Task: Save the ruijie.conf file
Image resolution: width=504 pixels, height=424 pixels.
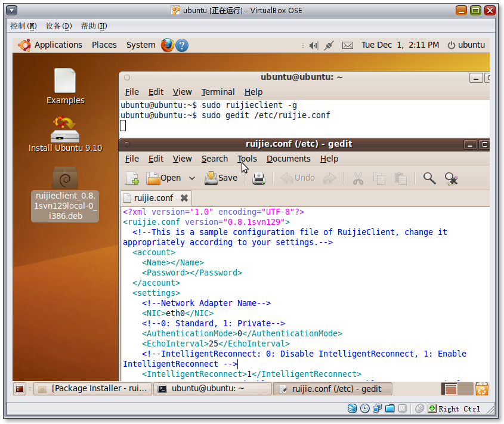Action: click(221, 178)
